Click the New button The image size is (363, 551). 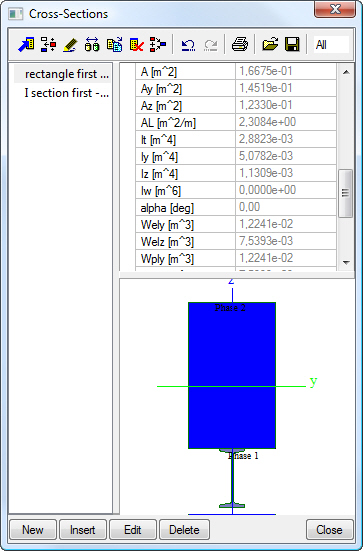(x=33, y=530)
